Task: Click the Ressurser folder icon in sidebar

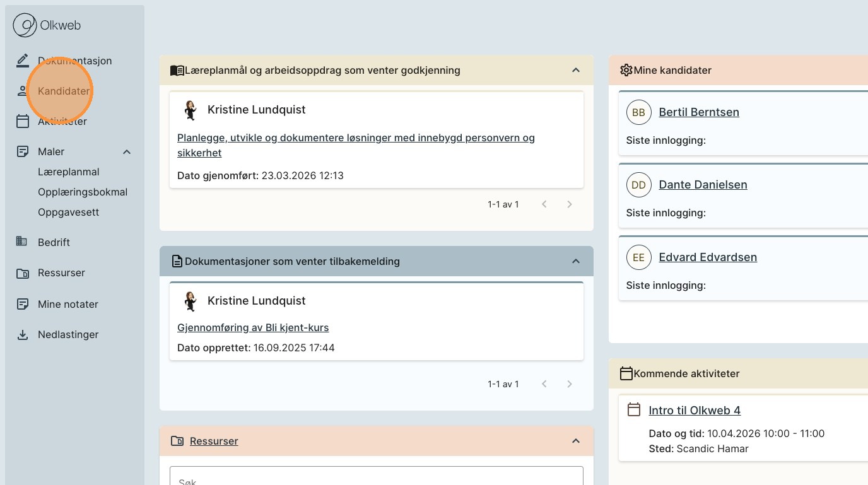Action: click(23, 273)
